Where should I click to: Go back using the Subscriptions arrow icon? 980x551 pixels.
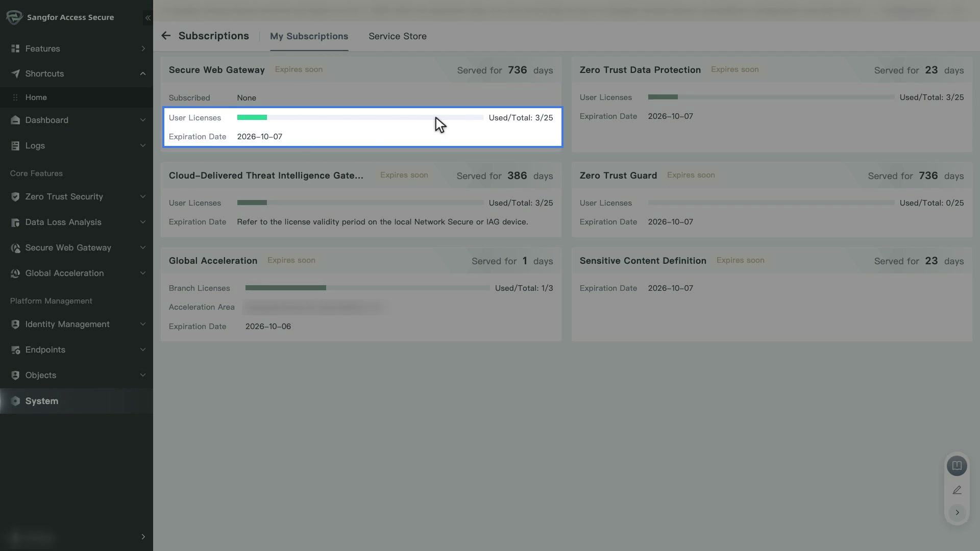click(x=166, y=36)
